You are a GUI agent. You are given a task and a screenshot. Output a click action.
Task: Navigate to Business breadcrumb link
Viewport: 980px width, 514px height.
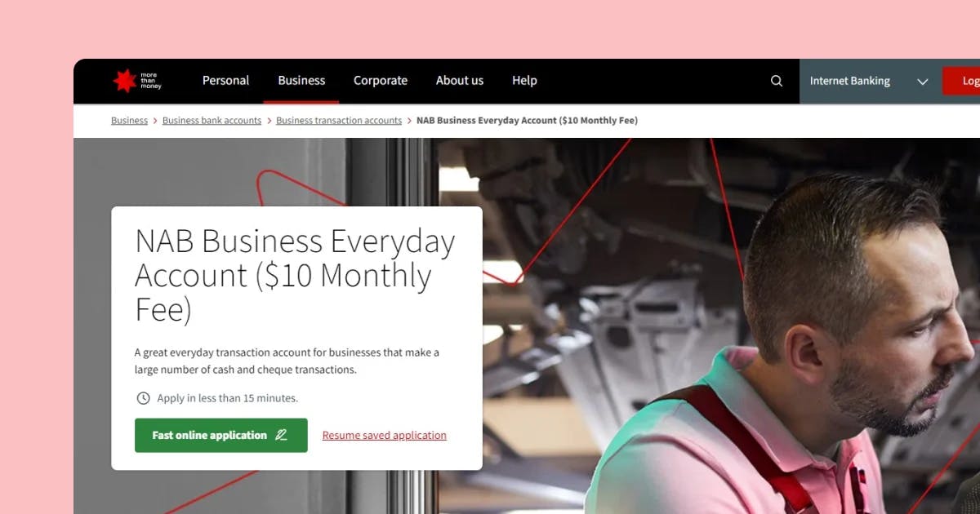(x=129, y=120)
